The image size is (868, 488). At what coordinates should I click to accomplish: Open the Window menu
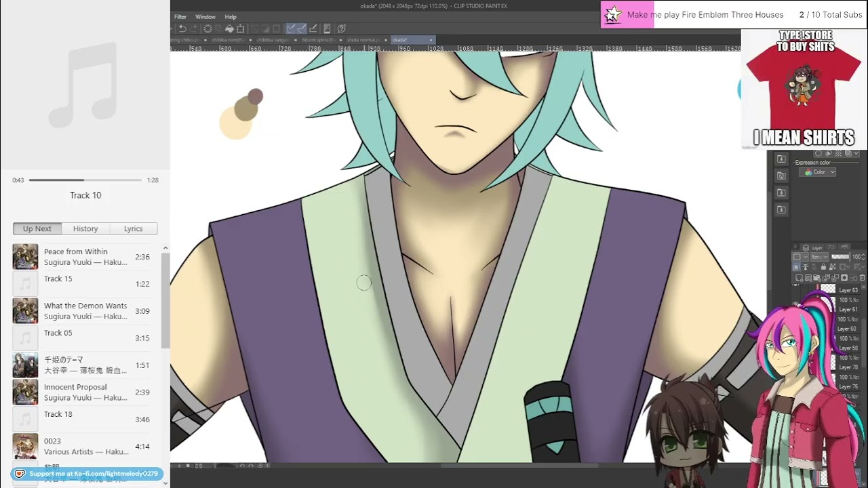coord(205,17)
